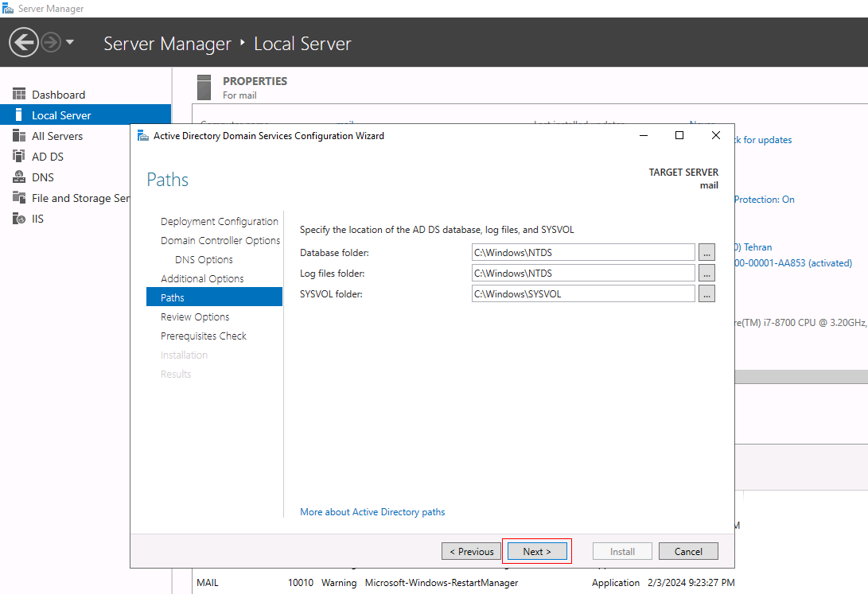Click the Properties server icon
Image resolution: width=868 pixels, height=594 pixels.
click(x=204, y=87)
